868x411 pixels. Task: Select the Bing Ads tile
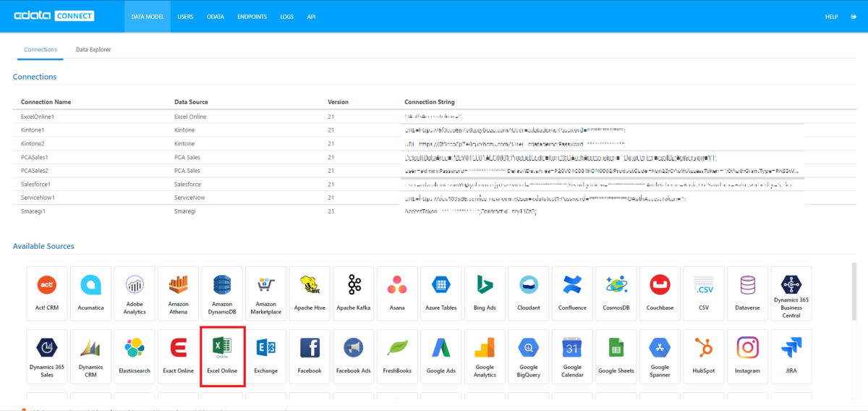coord(485,293)
